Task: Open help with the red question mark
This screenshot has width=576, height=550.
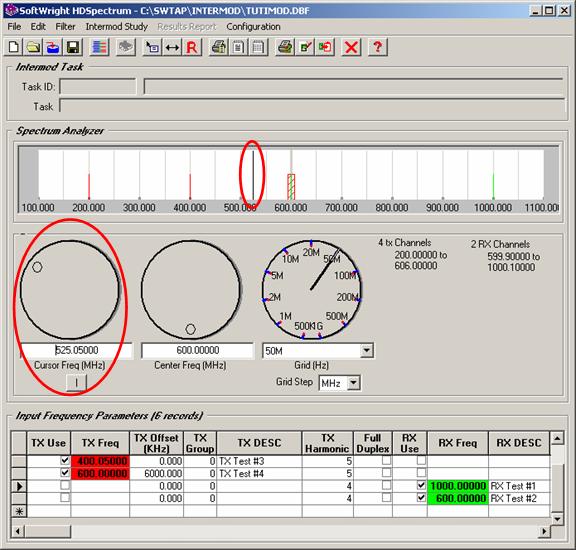Action: tap(378, 47)
